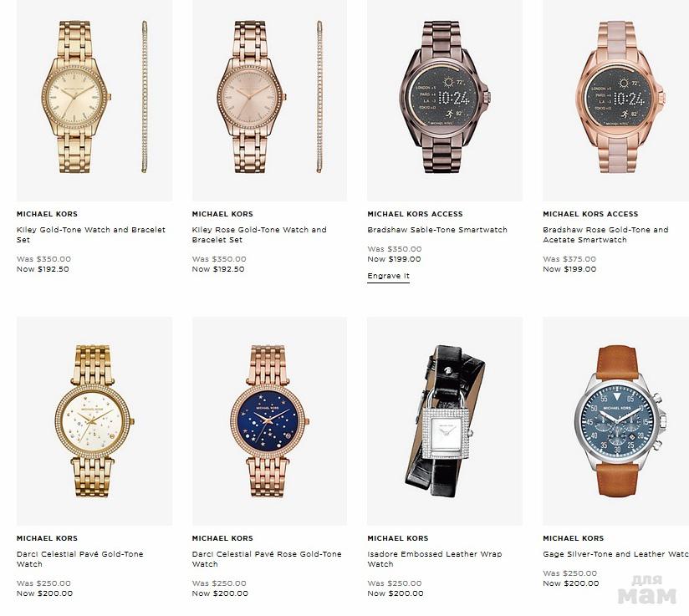Click Michael Kors brand label above Isadore watch
This screenshot has width=689, height=616.
(398, 538)
